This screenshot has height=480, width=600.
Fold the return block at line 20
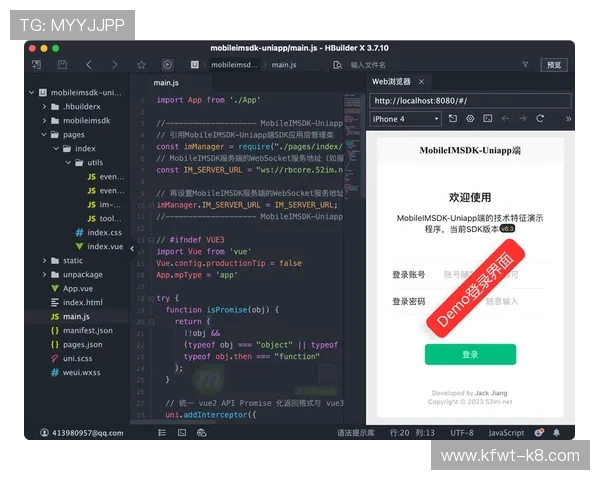[151, 322]
